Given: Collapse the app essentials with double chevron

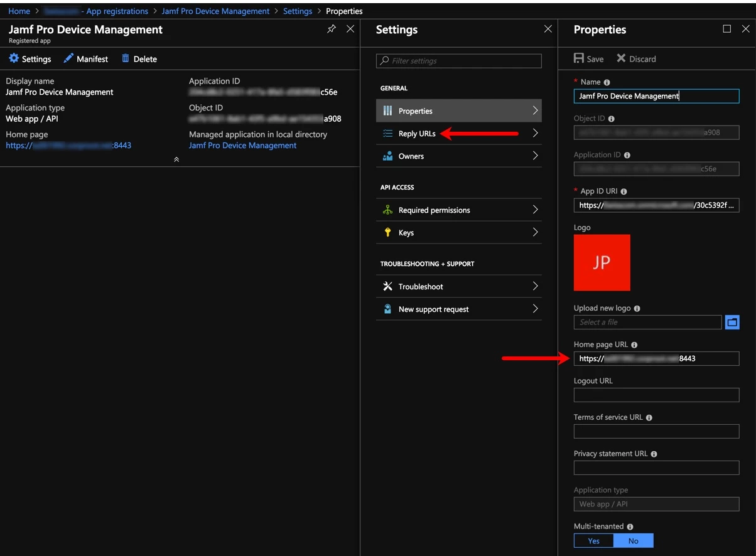Looking at the screenshot, I should tap(176, 159).
